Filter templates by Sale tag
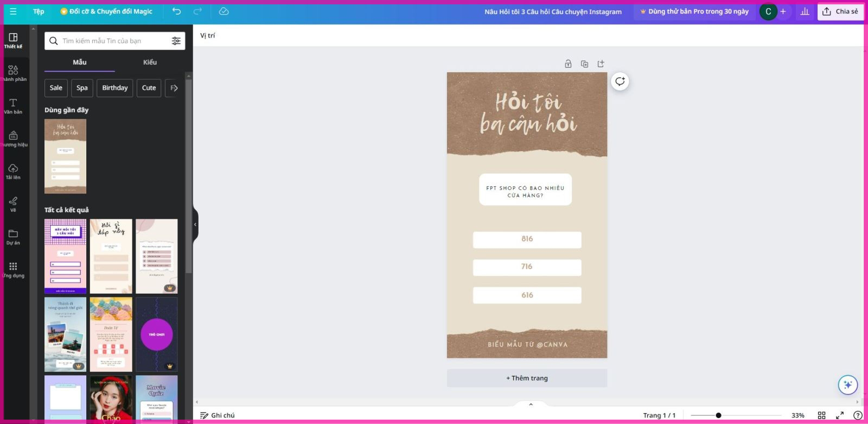This screenshot has width=868, height=424. point(56,88)
